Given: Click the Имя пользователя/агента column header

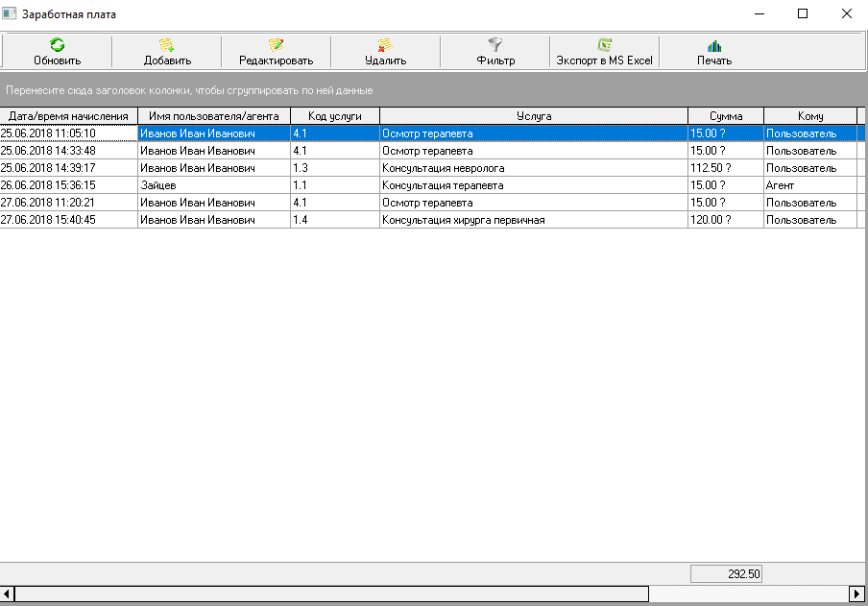Looking at the screenshot, I should [x=213, y=116].
